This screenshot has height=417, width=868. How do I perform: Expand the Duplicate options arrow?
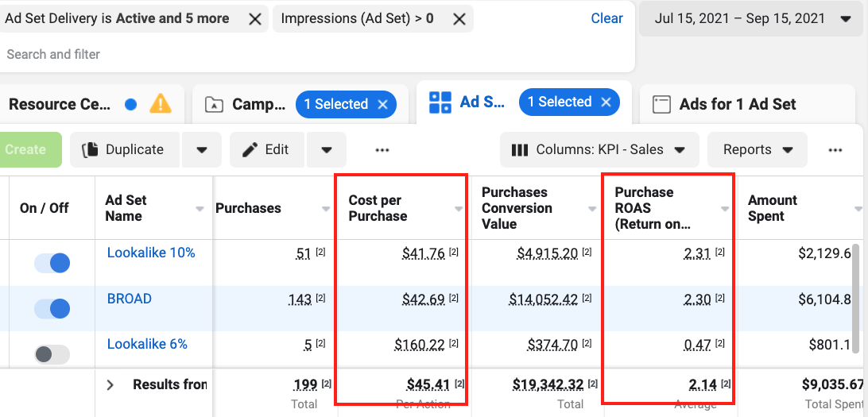pos(202,149)
